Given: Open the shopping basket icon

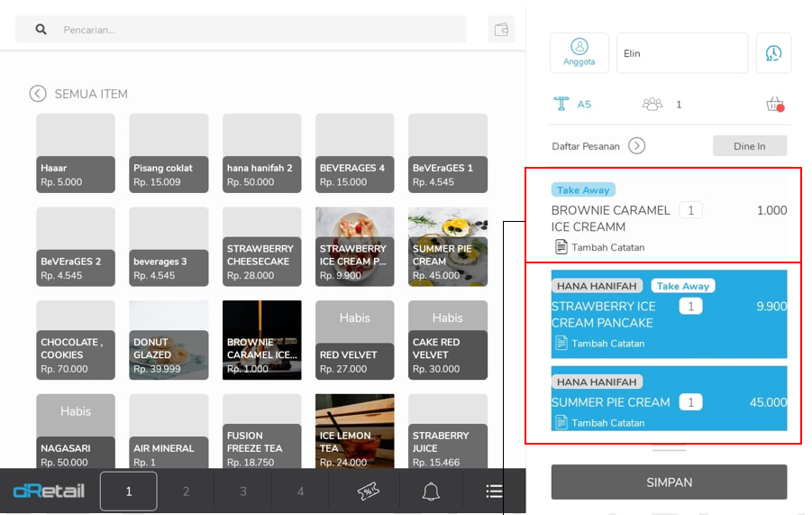Looking at the screenshot, I should (774, 105).
